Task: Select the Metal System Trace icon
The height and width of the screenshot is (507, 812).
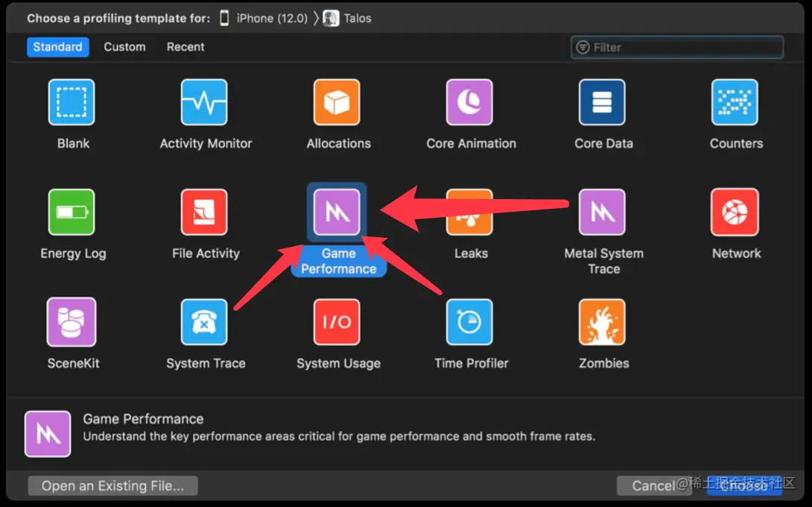Action: point(602,212)
